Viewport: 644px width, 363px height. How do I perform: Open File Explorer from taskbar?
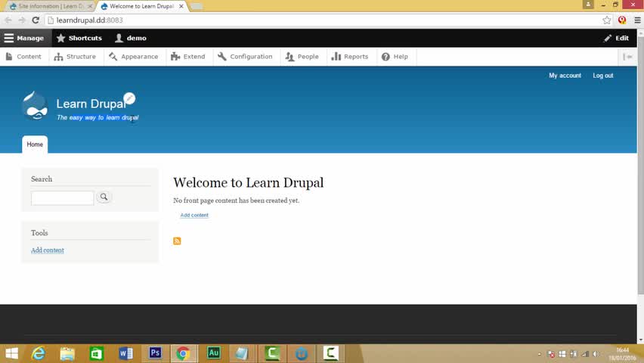pyautogui.click(x=67, y=353)
